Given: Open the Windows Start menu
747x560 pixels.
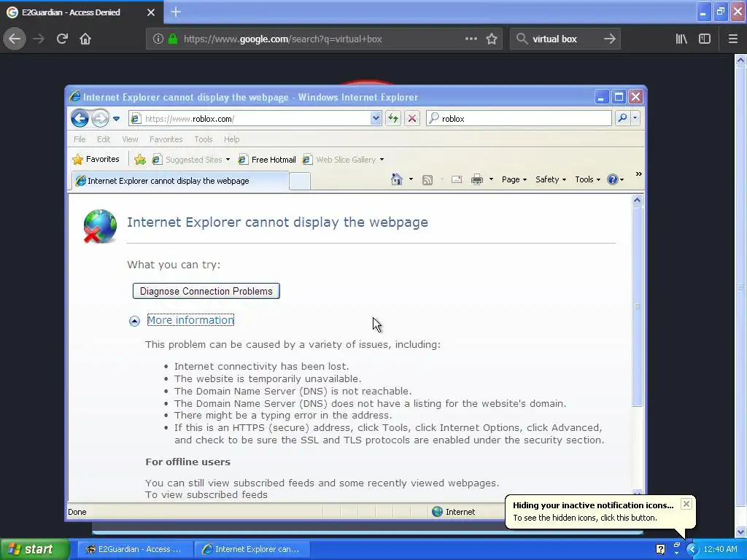Looking at the screenshot, I should click(35, 549).
